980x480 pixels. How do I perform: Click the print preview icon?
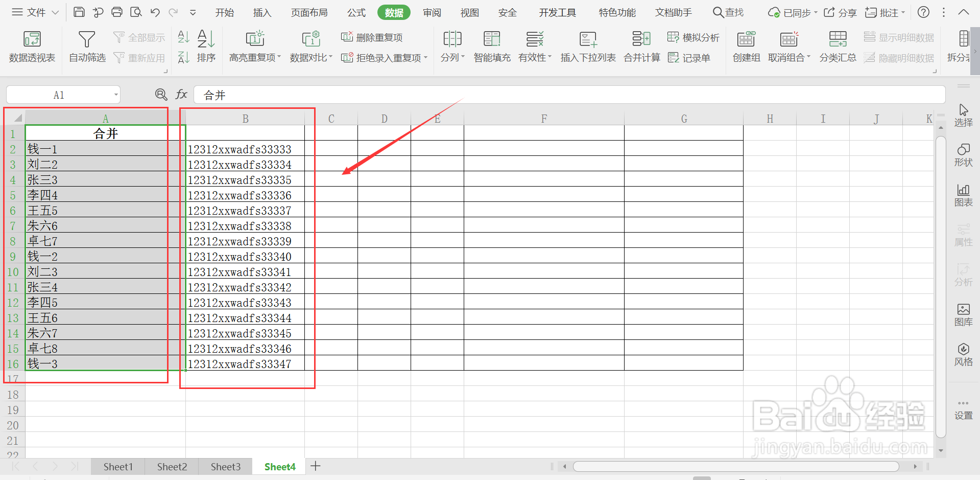pos(136,12)
